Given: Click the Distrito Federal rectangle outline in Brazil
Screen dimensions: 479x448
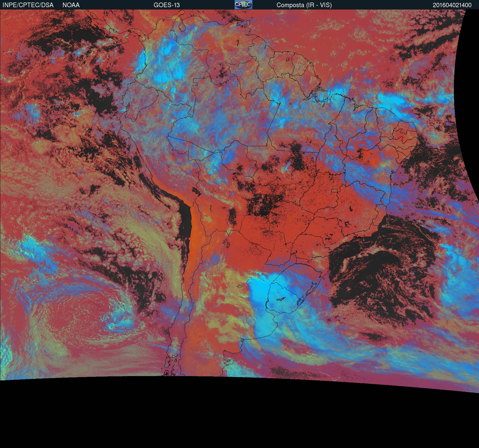Looking at the screenshot, I should point(334,190).
